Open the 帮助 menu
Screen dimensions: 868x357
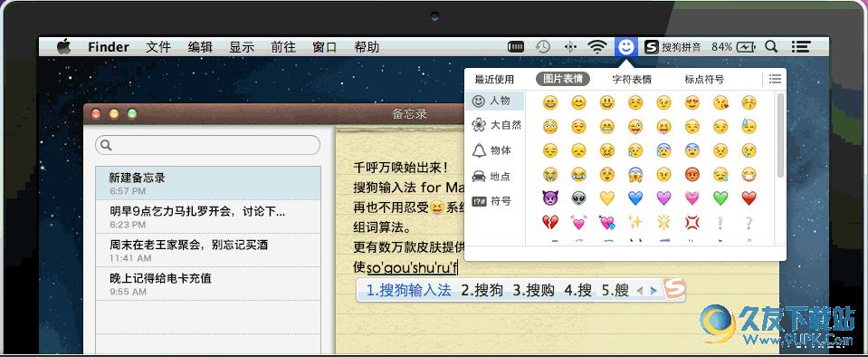click(x=367, y=47)
